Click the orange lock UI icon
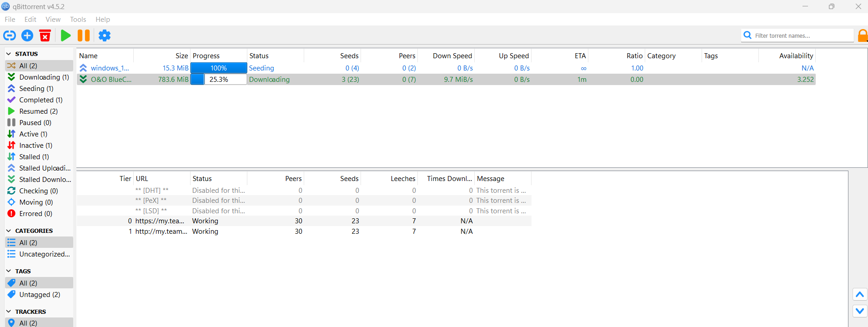This screenshot has width=868, height=327. point(863,35)
